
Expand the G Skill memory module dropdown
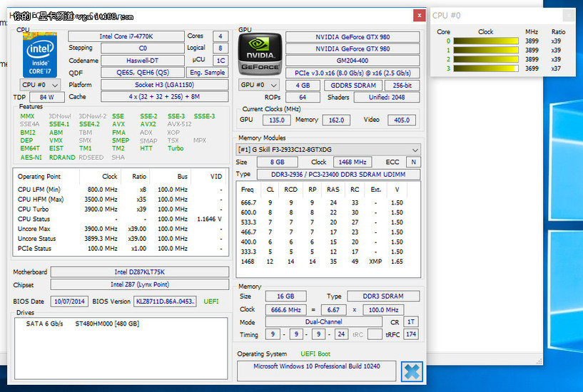click(x=328, y=150)
